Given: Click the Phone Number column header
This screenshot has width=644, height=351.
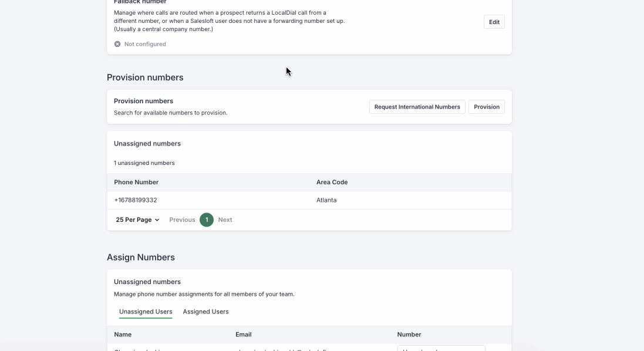Looking at the screenshot, I should [136, 182].
